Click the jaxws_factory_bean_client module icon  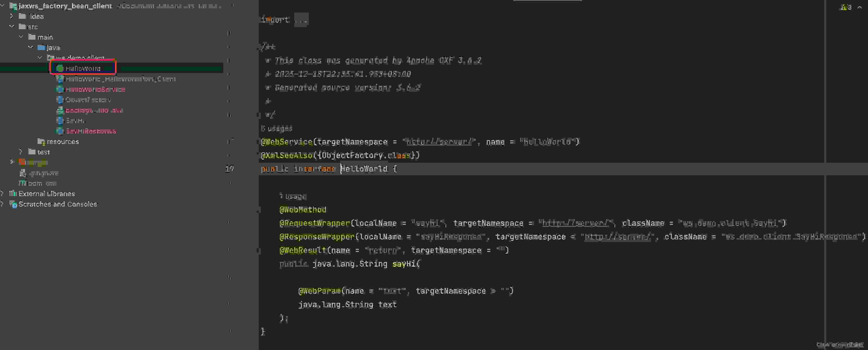[x=13, y=6]
